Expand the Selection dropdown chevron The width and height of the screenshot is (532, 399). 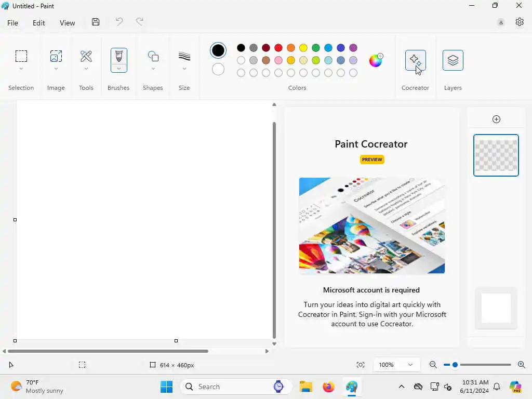[21, 69]
